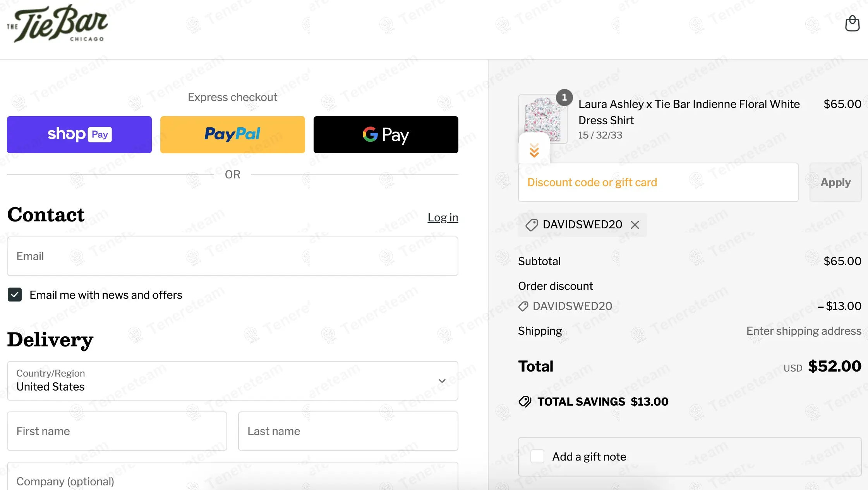This screenshot has width=868, height=490.
Task: Open the floral dress shirt thumbnail
Action: pos(543,116)
